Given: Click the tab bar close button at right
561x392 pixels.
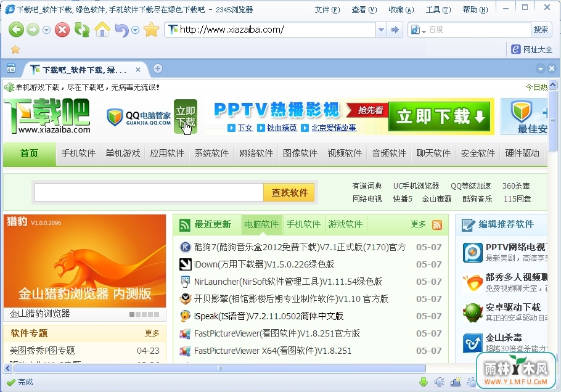Looking at the screenshot, I should coord(552,68).
